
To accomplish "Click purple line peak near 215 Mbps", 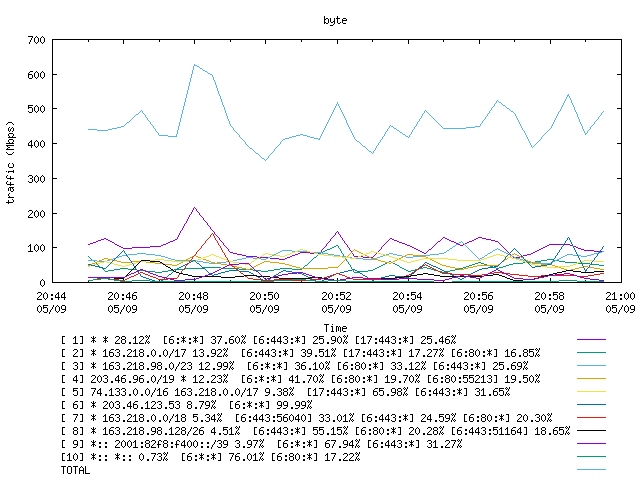I will [x=194, y=208].
